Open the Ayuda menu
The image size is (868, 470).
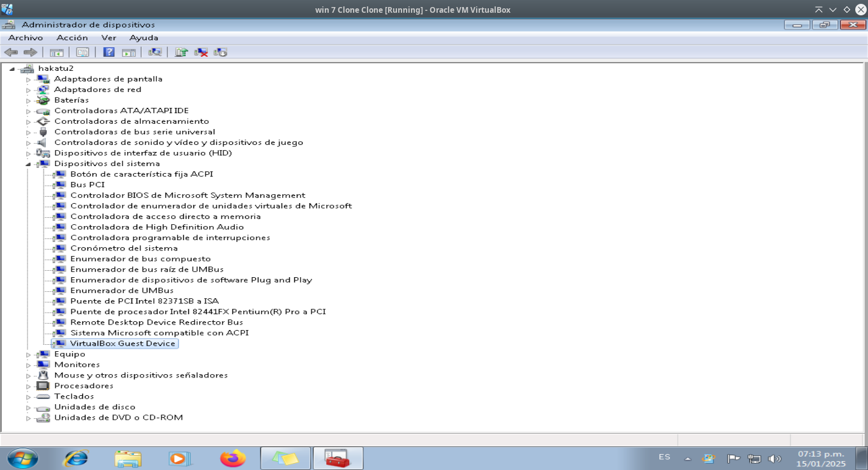click(x=144, y=38)
